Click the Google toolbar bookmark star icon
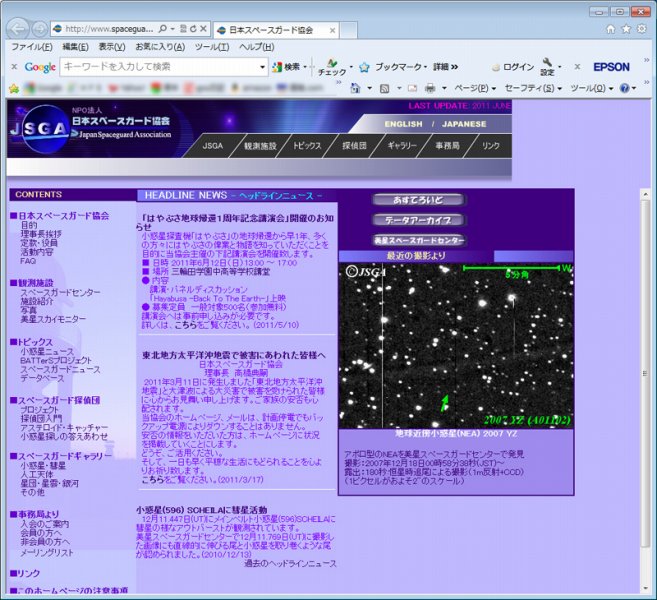 tap(365, 67)
